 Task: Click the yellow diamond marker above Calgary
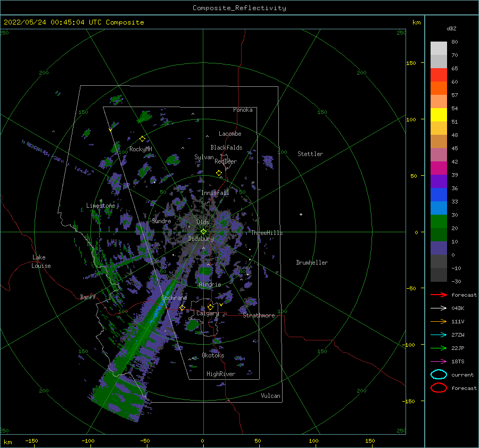[210, 307]
